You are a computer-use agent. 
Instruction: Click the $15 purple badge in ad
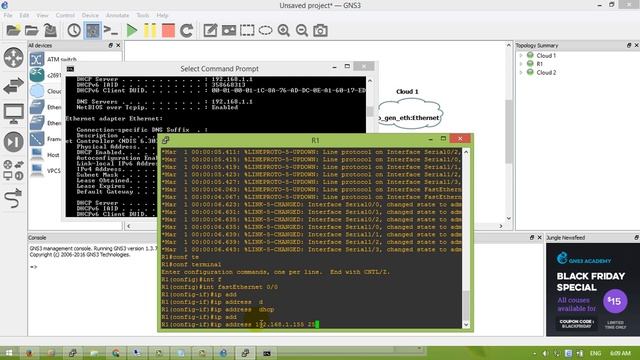click(615, 301)
